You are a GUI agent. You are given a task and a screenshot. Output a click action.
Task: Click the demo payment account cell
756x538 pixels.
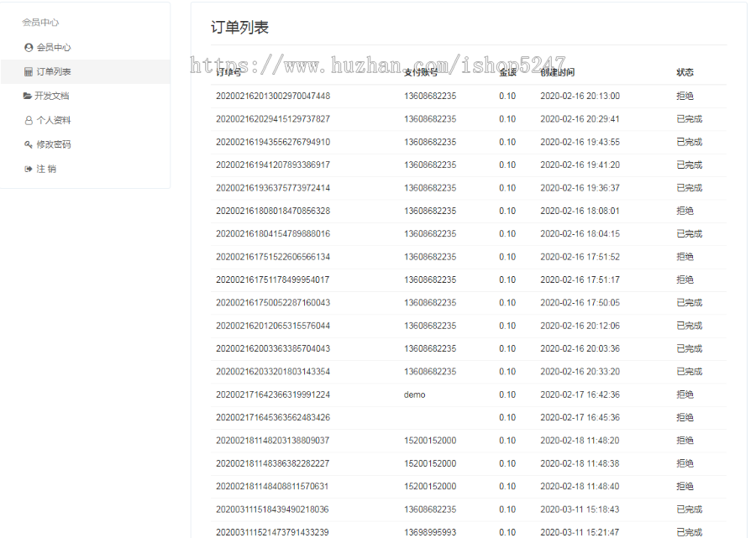[415, 394]
